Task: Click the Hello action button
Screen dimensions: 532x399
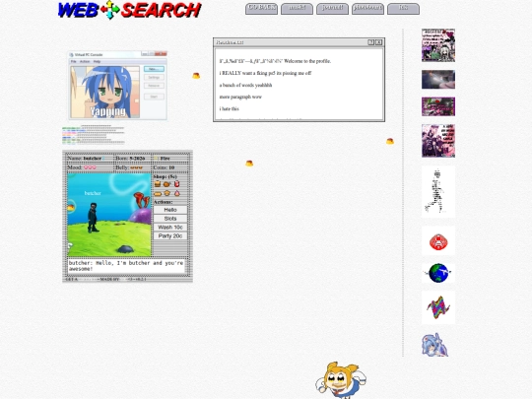Action: 170,210
